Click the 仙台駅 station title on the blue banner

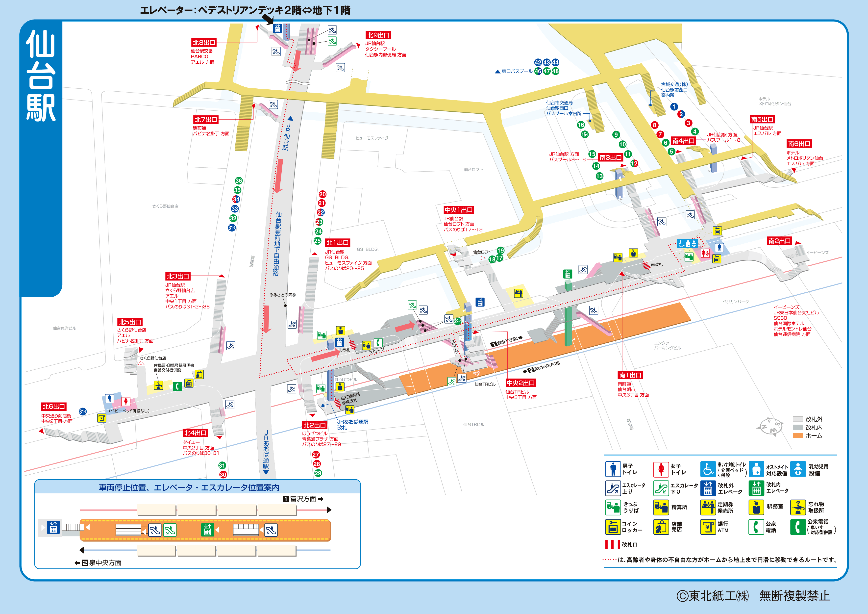pos(41,76)
